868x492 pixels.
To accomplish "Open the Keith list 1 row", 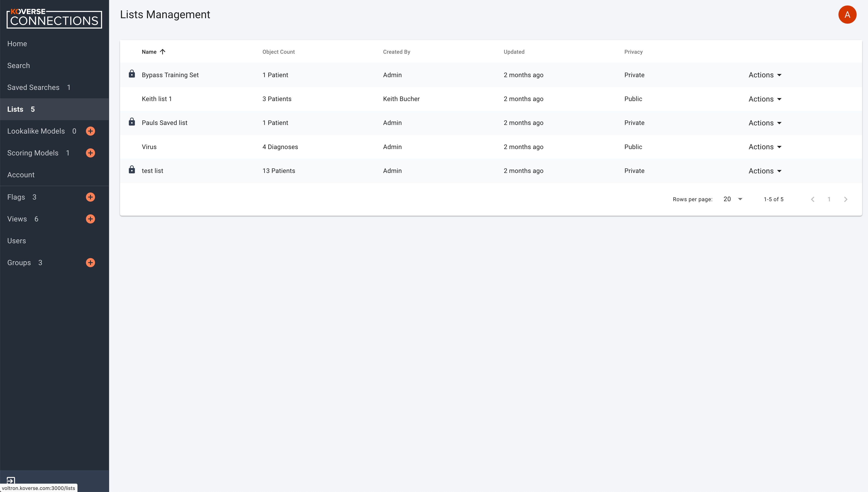I will [491, 99].
